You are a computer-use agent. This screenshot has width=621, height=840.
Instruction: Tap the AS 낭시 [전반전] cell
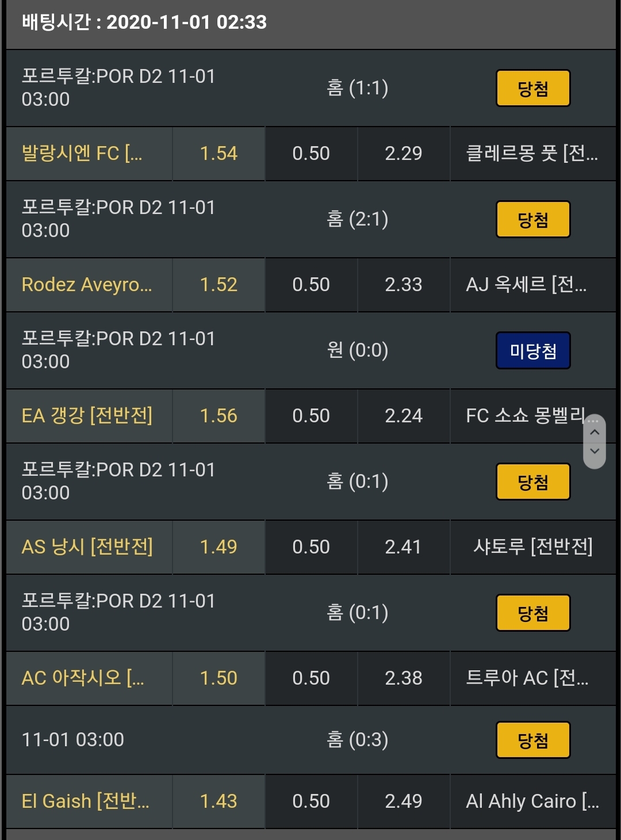[90, 547]
